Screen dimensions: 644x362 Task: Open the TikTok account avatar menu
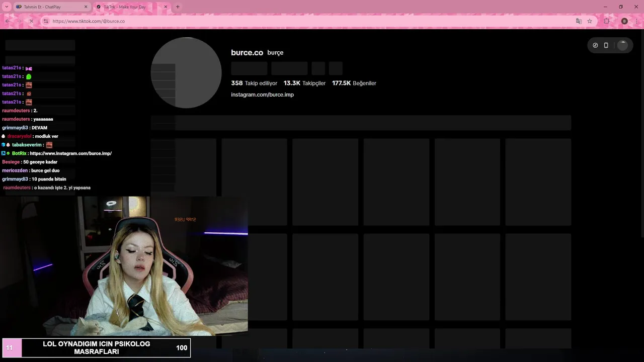pos(622,45)
